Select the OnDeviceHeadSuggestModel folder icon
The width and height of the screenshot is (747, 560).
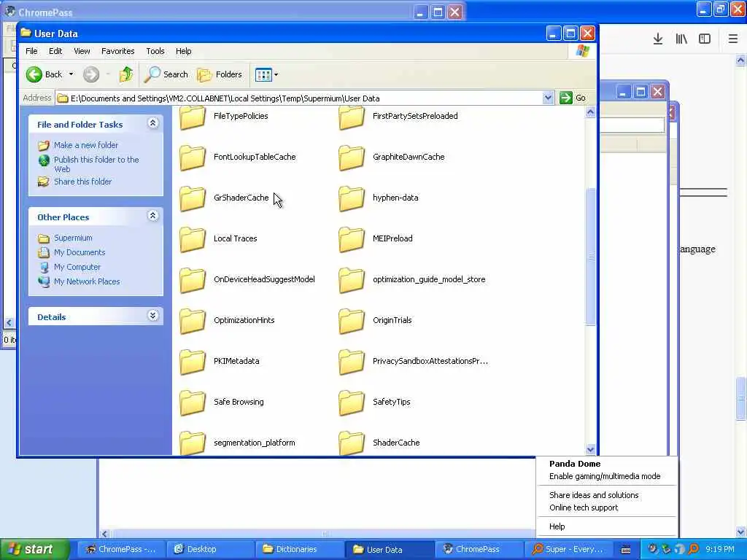(193, 281)
